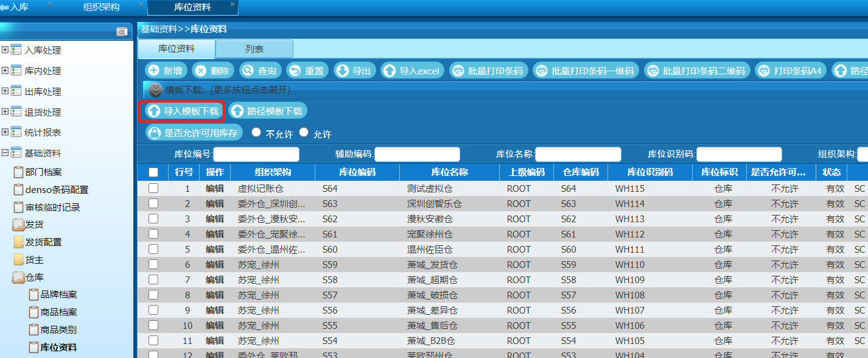Switch to the 入库 top tab
Image resolution: width=868 pixels, height=358 pixels.
tap(19, 7)
